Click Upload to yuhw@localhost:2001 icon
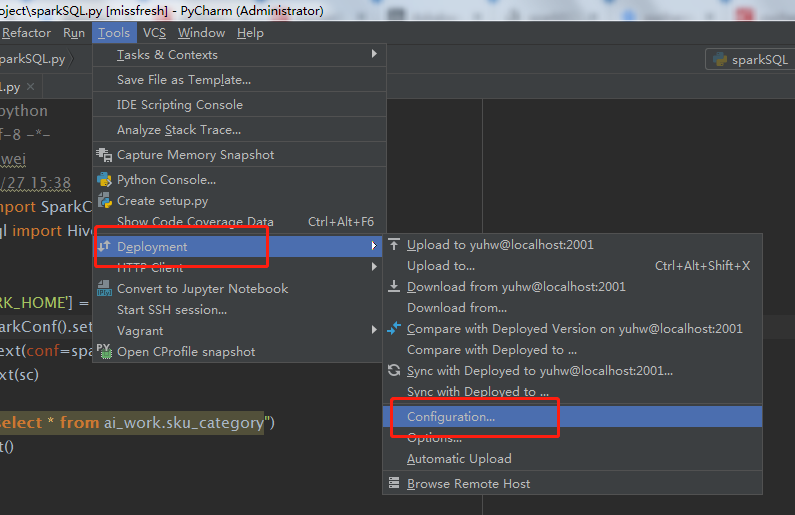795x515 pixels. (394, 244)
